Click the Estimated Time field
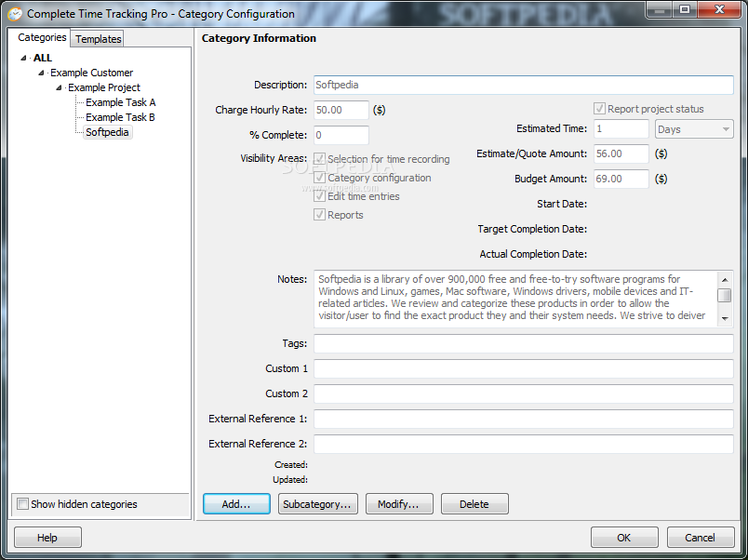This screenshot has height=560, width=748. coord(621,128)
